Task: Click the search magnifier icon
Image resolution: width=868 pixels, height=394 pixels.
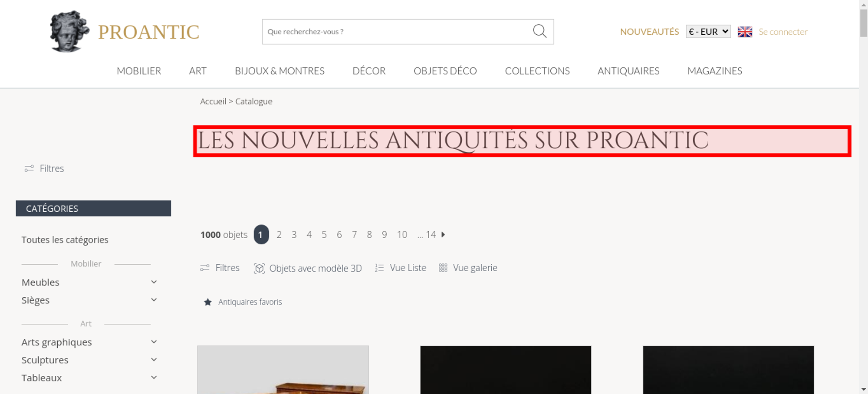Action: click(539, 31)
